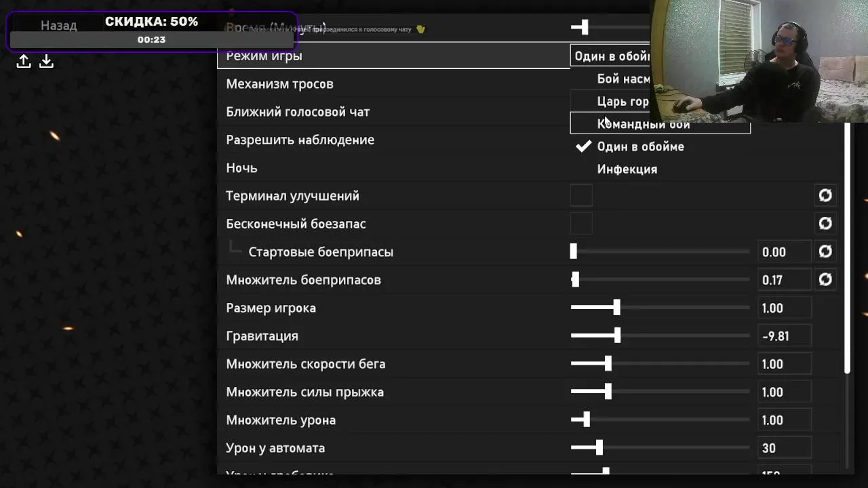Click the СКИДКА: 50% banner

[152, 31]
